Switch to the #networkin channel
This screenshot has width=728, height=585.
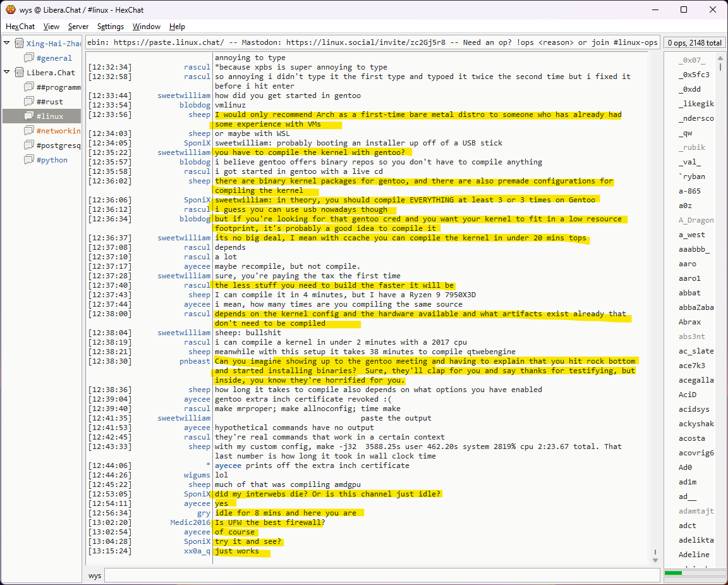[58, 131]
